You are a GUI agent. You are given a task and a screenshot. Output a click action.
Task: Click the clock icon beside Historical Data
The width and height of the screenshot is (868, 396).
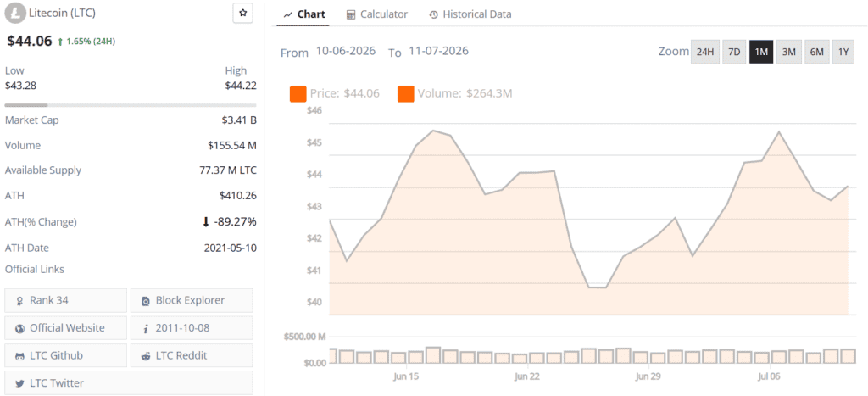[x=433, y=15]
